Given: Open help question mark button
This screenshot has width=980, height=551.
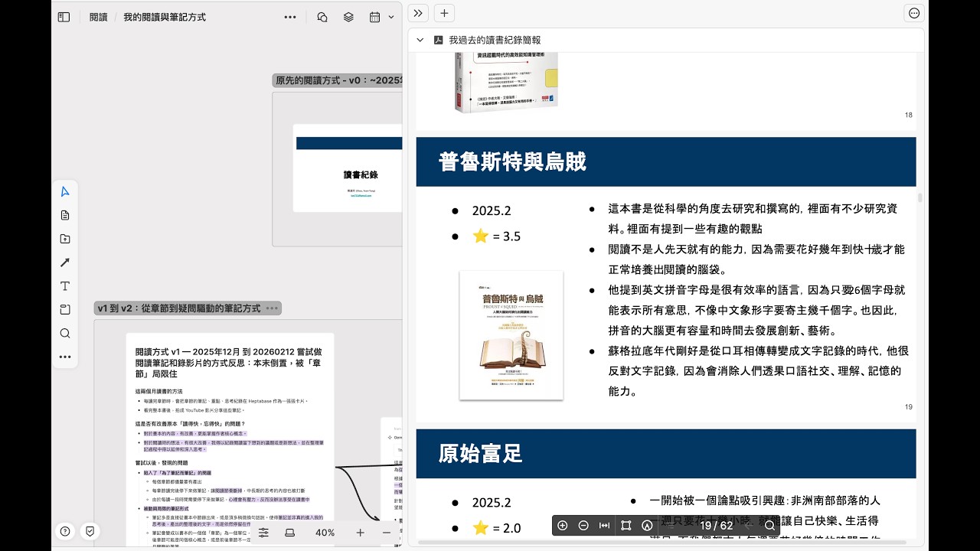Looking at the screenshot, I should pyautogui.click(x=66, y=531).
